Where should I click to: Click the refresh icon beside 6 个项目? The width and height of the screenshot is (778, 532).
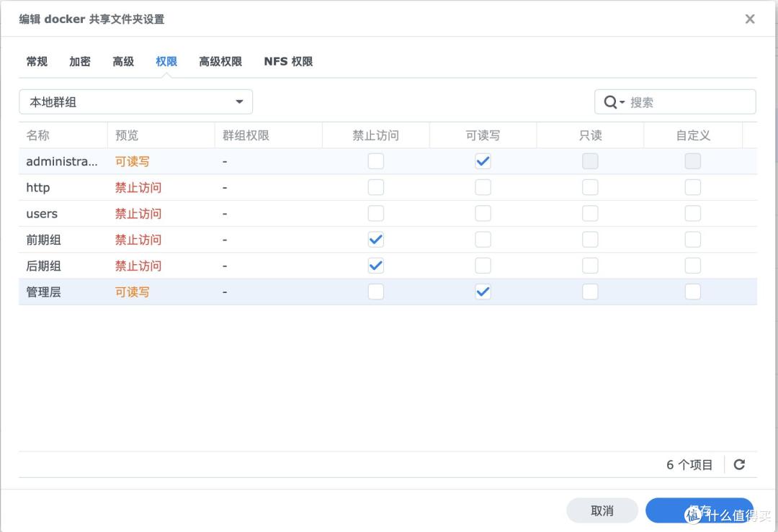pos(739,464)
